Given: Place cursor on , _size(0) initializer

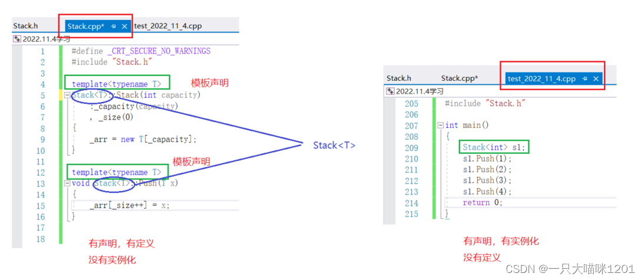Looking at the screenshot, I should pyautogui.click(x=112, y=117).
